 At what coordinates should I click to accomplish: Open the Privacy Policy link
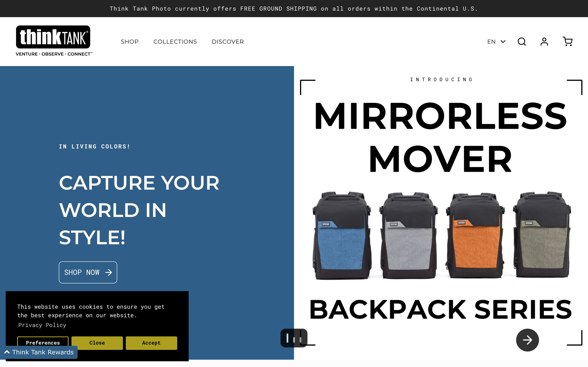point(42,325)
